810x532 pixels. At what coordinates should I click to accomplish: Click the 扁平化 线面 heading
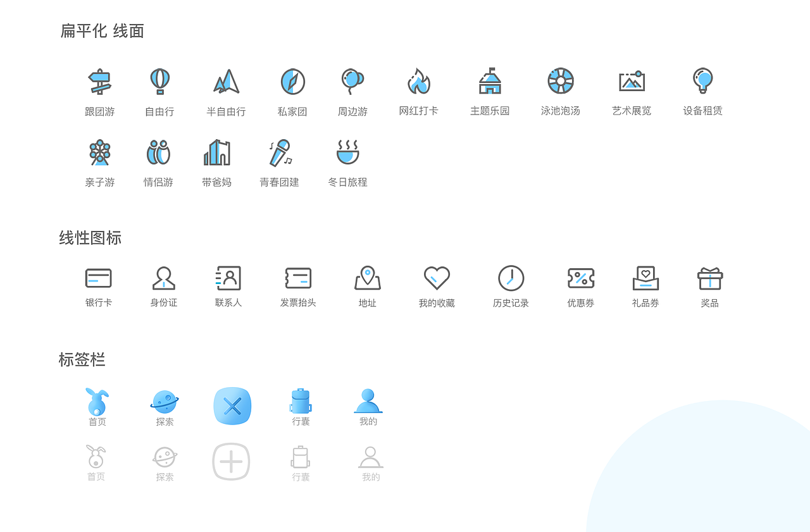coord(103,31)
